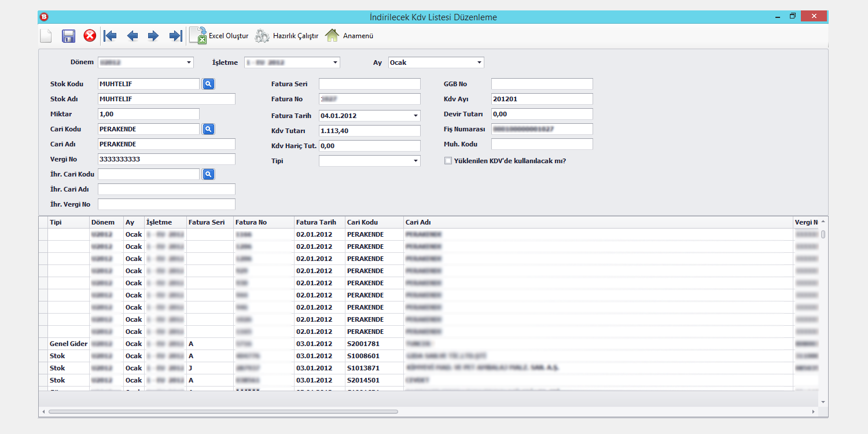The image size is (868, 434).
Task: Click the new blank record icon
Action: point(46,36)
